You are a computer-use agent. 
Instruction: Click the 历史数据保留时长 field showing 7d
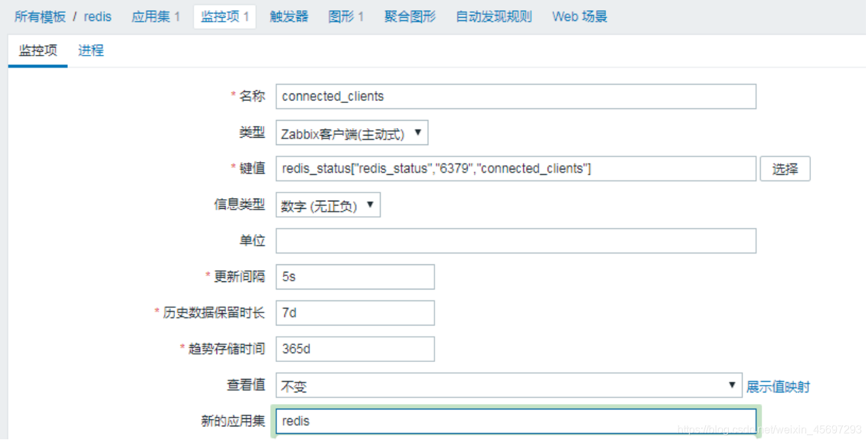[x=355, y=313]
